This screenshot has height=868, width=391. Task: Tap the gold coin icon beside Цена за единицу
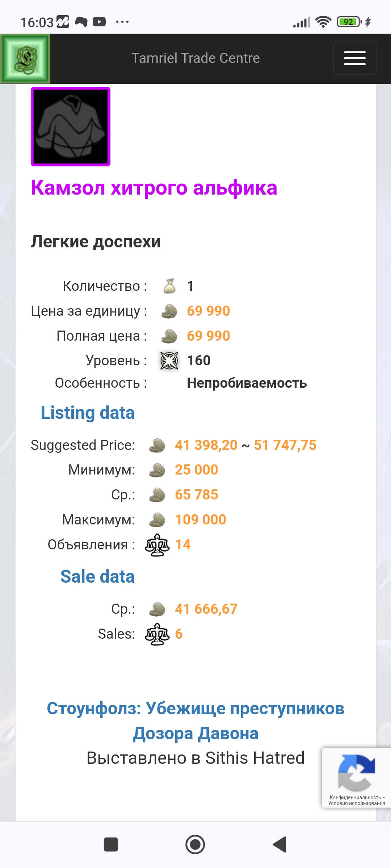click(x=169, y=311)
